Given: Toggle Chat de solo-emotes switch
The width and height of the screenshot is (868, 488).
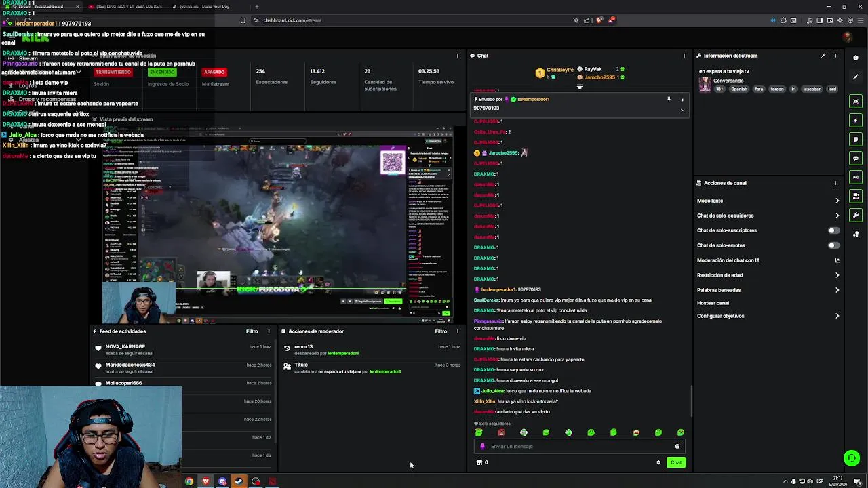Looking at the screenshot, I should tap(833, 245).
